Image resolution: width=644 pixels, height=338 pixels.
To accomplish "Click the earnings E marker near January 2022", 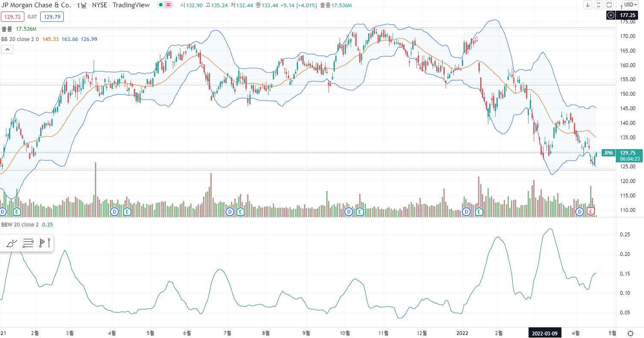I will [479, 212].
